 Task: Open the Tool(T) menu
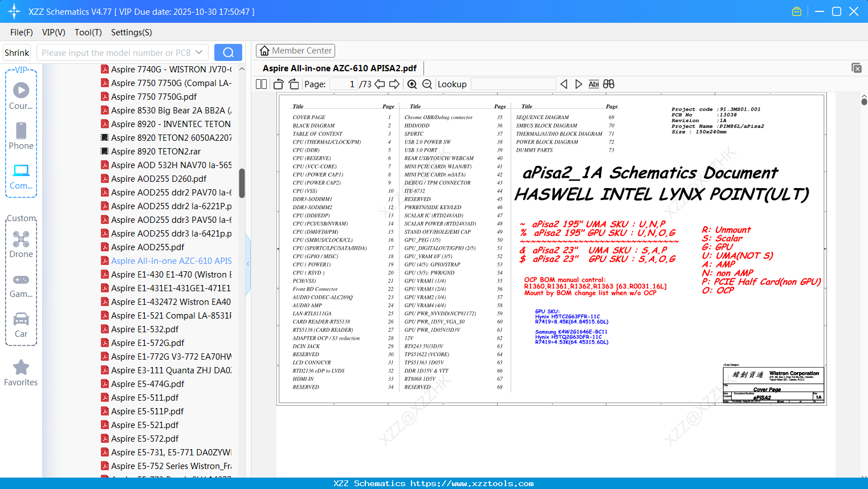88,32
